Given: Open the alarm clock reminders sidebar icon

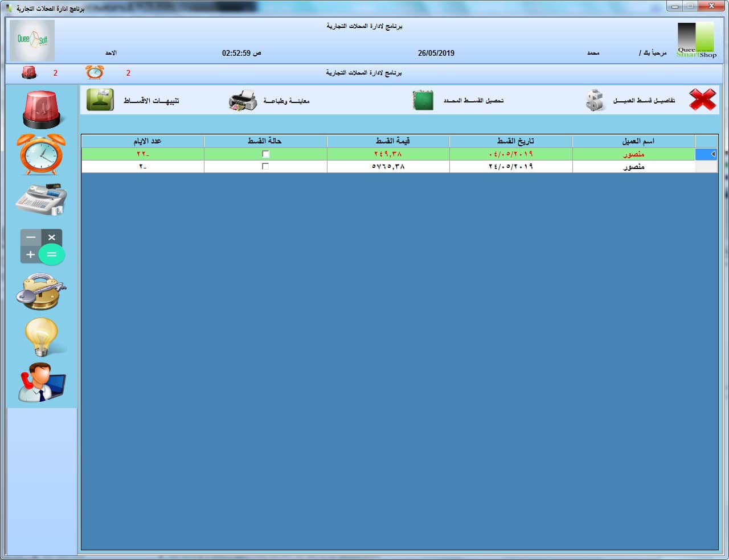Looking at the screenshot, I should coord(41,154).
